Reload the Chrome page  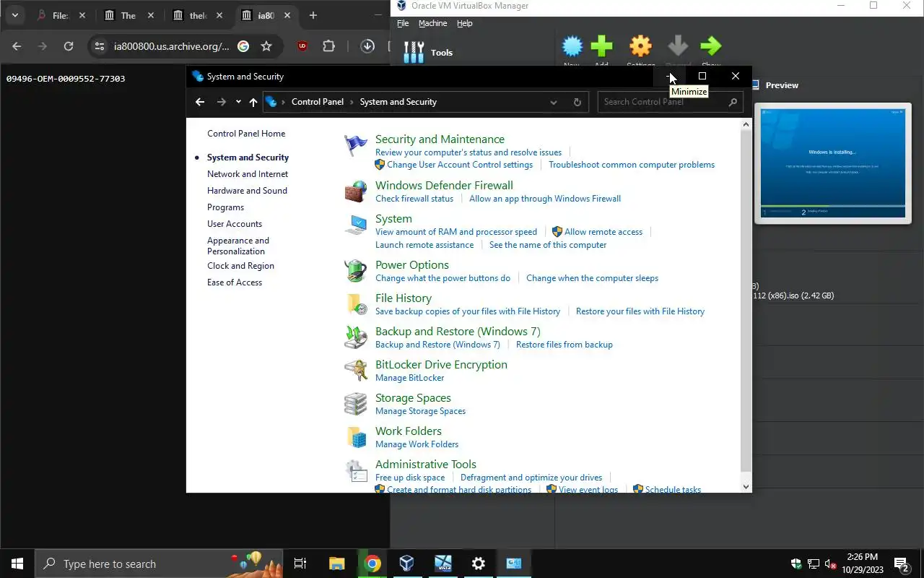pos(69,46)
